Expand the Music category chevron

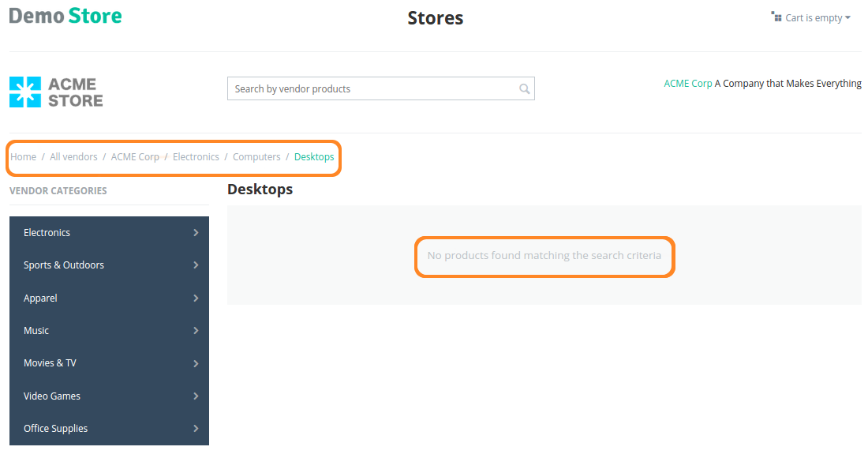pyautogui.click(x=196, y=331)
